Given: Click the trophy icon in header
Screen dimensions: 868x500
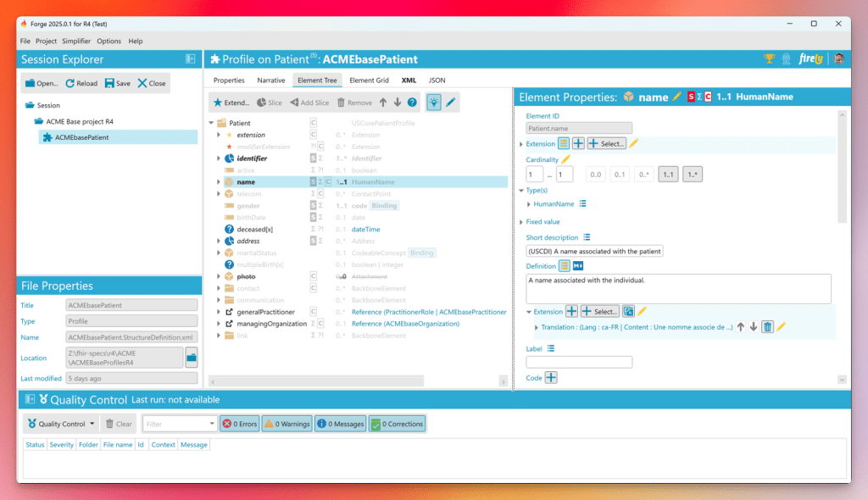Looking at the screenshot, I should pos(770,58).
